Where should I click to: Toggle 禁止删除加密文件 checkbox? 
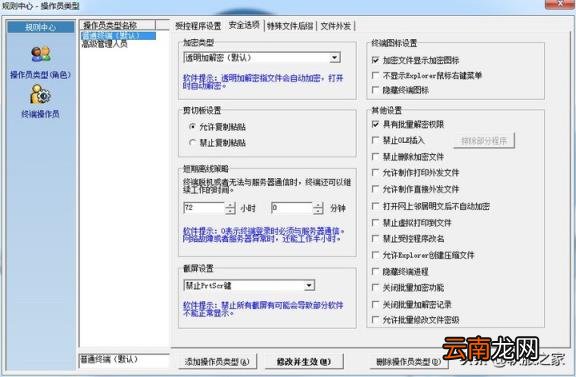375,157
